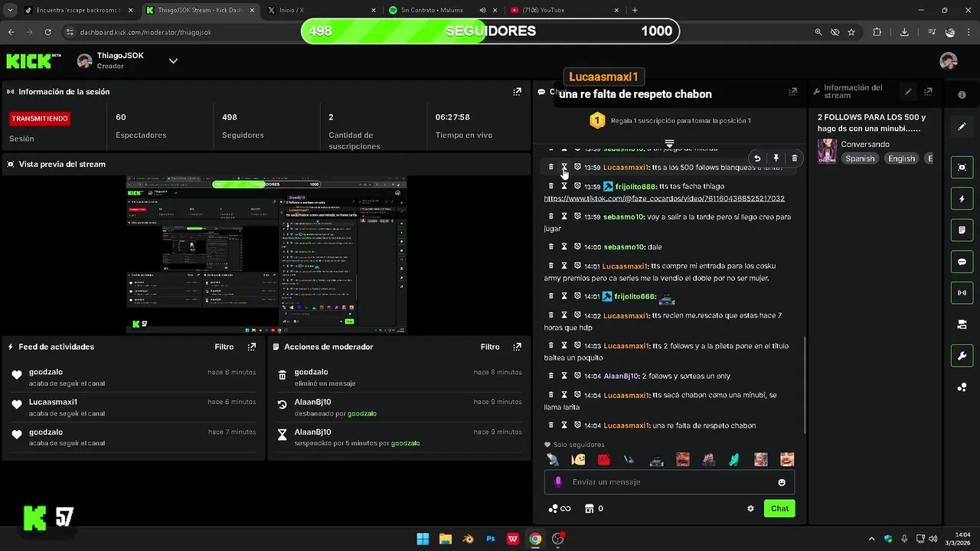Reply to the hovered chat message
Screen dimensions: 980x551
[x=757, y=158]
